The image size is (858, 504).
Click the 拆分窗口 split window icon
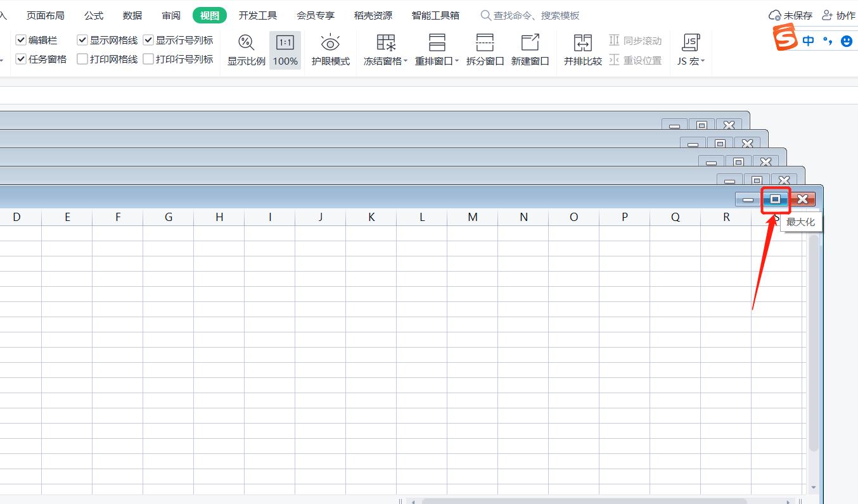click(x=485, y=43)
